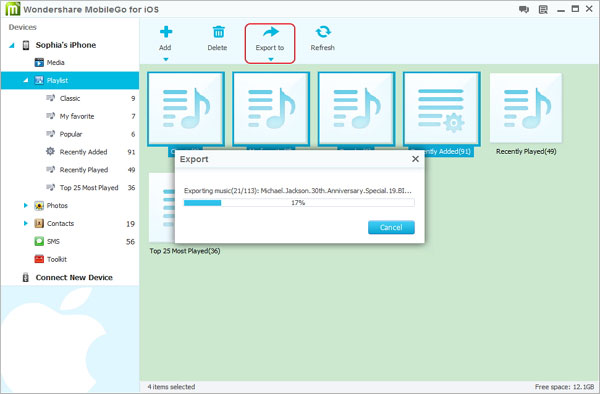Click the Toolkit red toolbox icon
Viewport: 600px width, 394px height.
coord(39,259)
